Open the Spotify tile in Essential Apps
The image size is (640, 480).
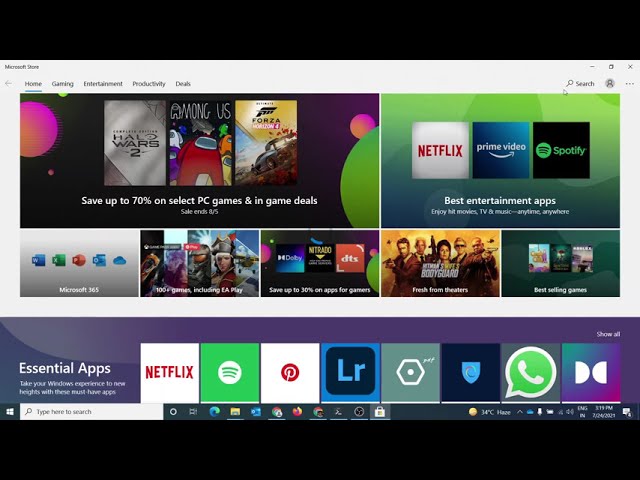point(230,373)
